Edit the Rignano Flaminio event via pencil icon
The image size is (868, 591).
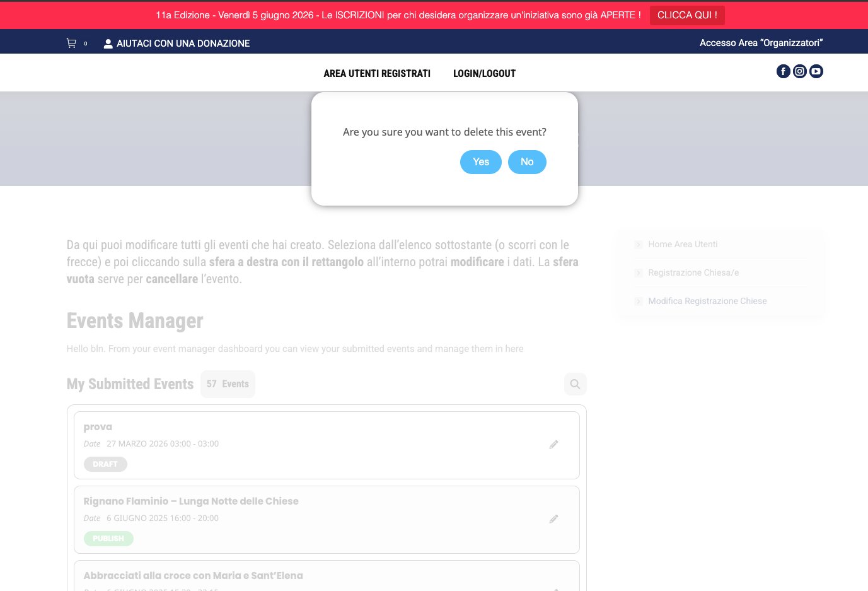pyautogui.click(x=553, y=519)
